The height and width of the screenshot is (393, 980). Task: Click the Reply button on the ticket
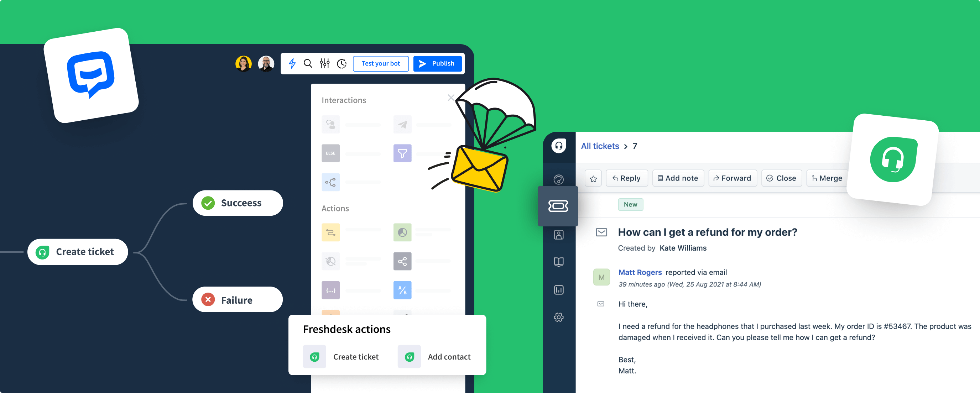point(626,179)
